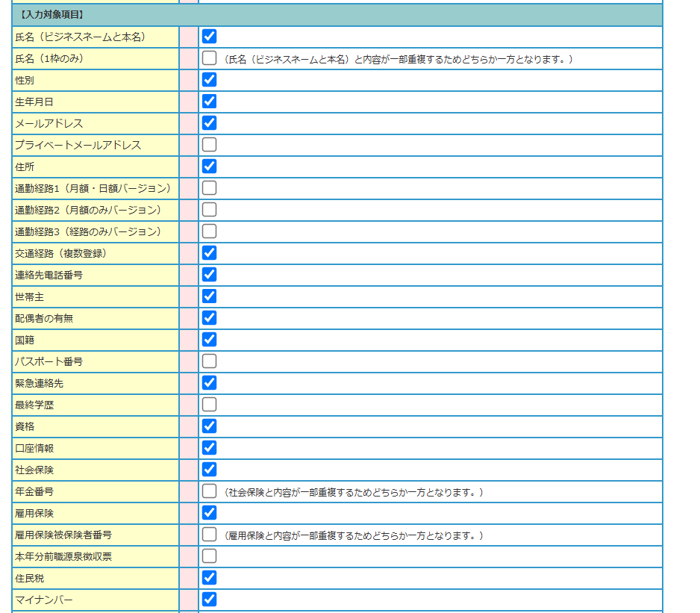Screen dimensions: 700x613
Task: Select the 通勤経路3（経路のみバージョン）checkbox
Action: point(210,231)
